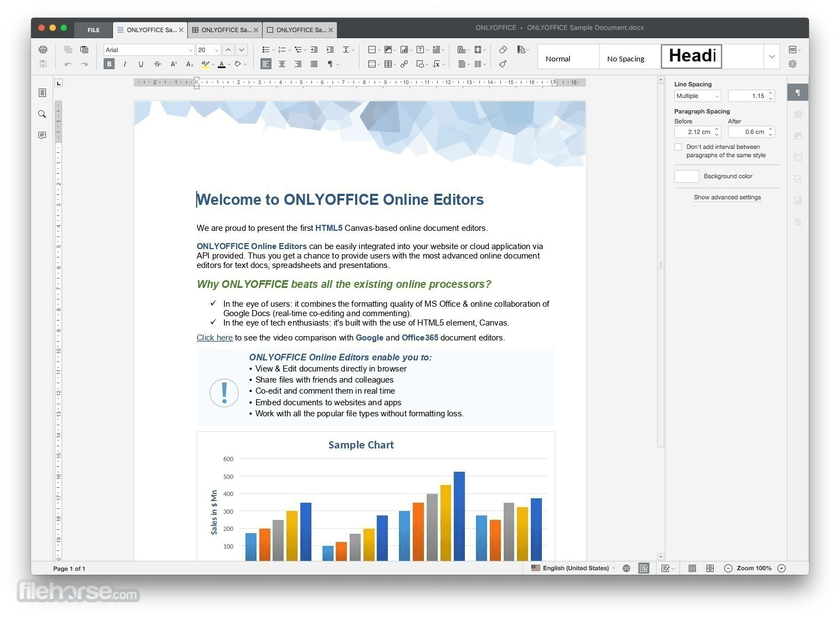
Task: Click Show advanced settings link
Action: point(727,198)
